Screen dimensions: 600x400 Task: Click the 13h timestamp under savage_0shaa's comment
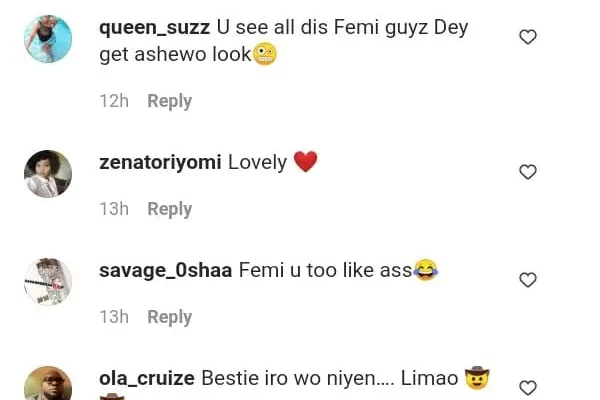click(114, 317)
